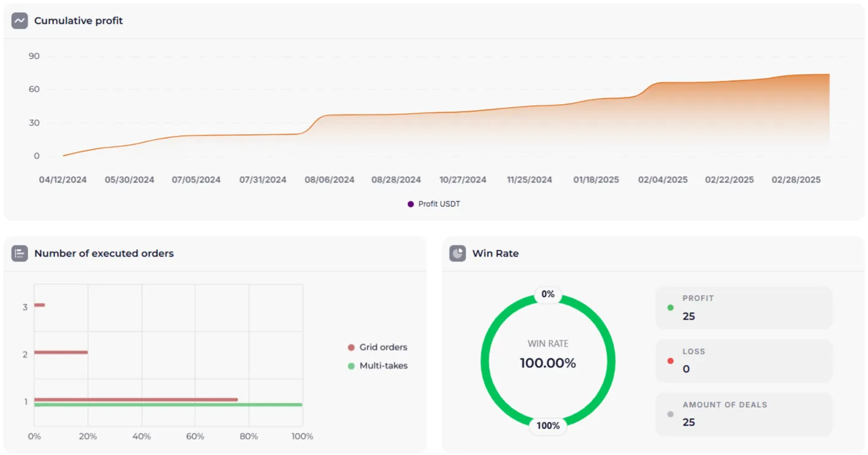868x455 pixels.
Task: Open the LOSS value 0
Action: point(686,369)
